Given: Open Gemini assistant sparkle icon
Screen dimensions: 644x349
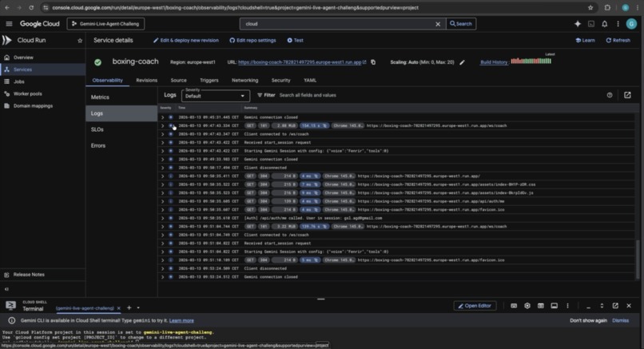Looking at the screenshot, I should 578,24.
